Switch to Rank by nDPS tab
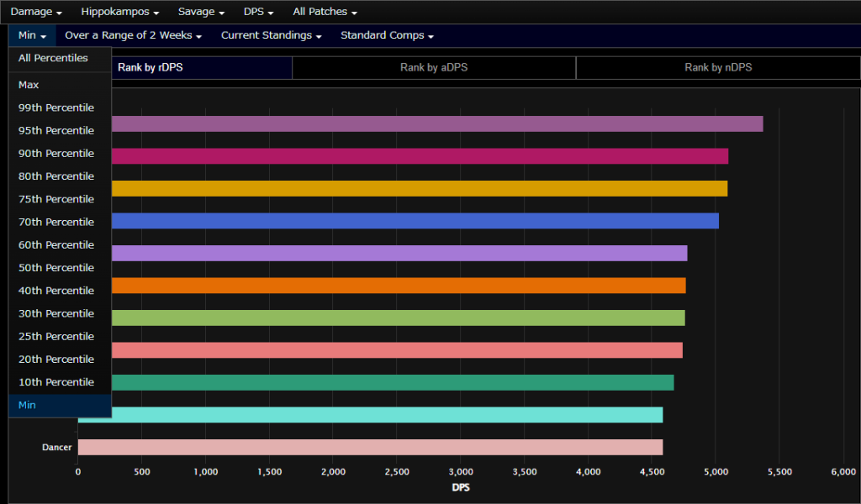 click(x=718, y=67)
